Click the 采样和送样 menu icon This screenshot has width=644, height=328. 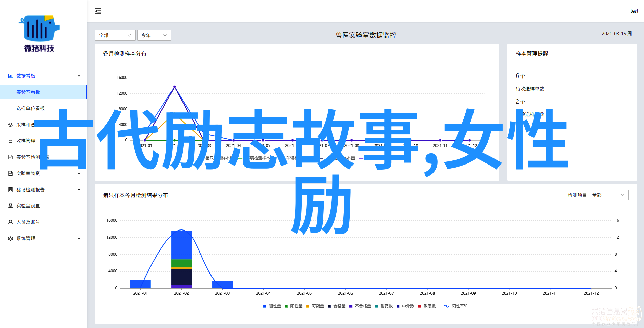[11, 125]
